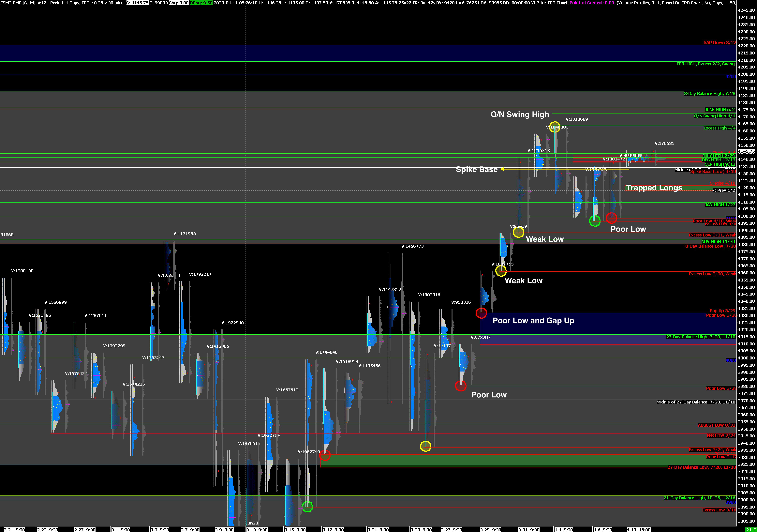Click the green zone above 27-Day Balance Low

point(527,460)
